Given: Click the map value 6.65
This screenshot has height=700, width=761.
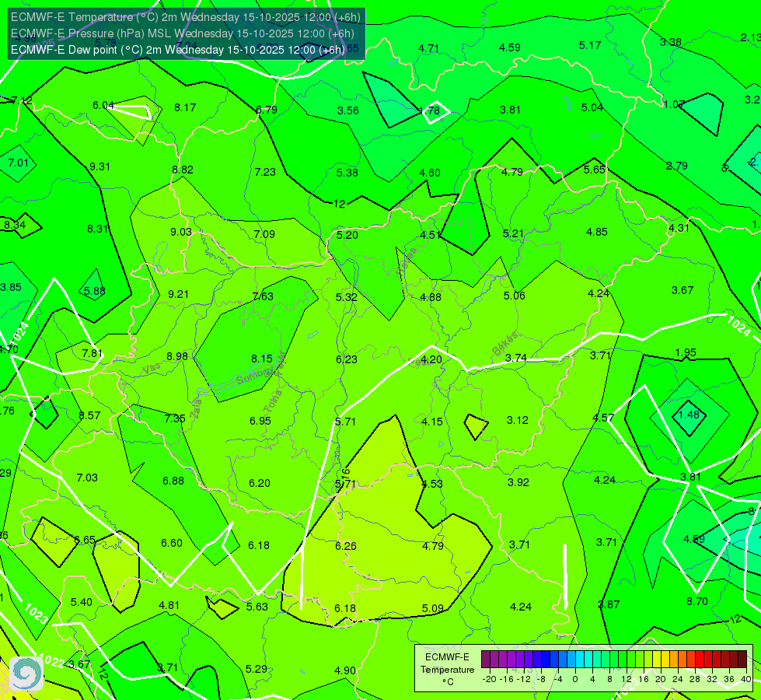Looking at the screenshot, I should pyautogui.click(x=85, y=541).
